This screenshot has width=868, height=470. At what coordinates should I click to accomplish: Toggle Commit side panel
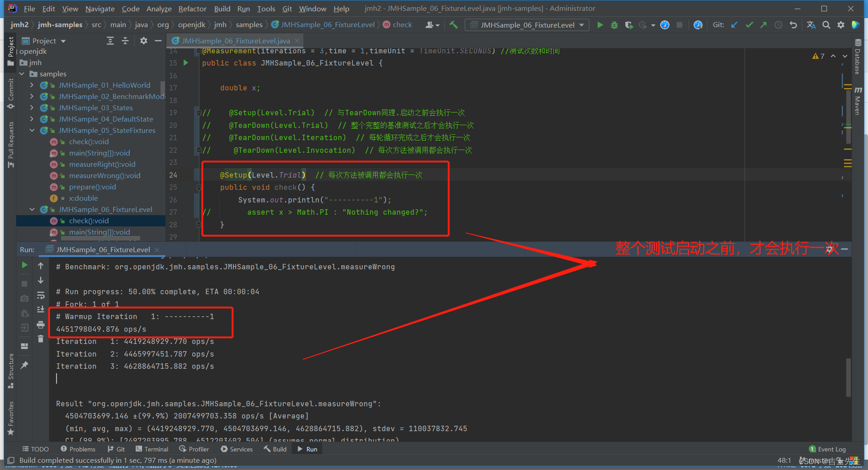11,94
